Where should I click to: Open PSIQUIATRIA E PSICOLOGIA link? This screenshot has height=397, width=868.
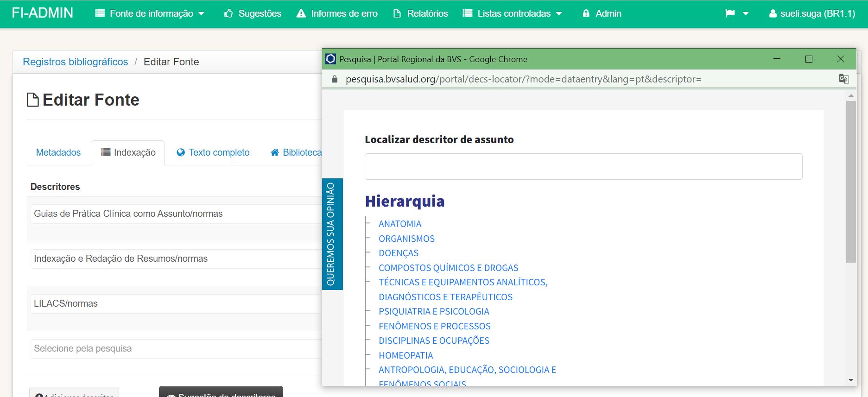[434, 311]
